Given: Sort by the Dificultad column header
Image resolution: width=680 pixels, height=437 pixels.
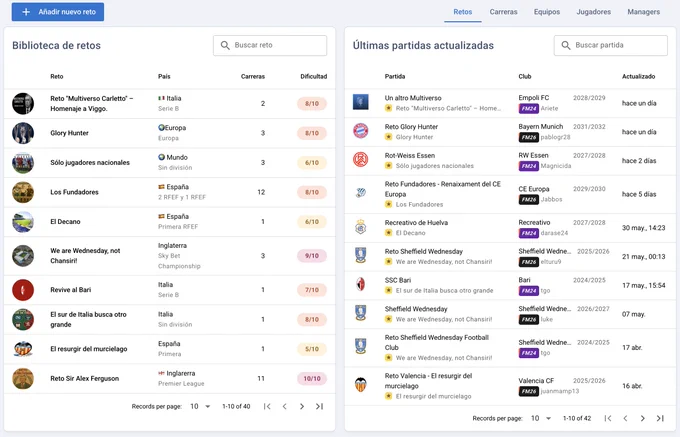Looking at the screenshot, I should click(x=314, y=76).
